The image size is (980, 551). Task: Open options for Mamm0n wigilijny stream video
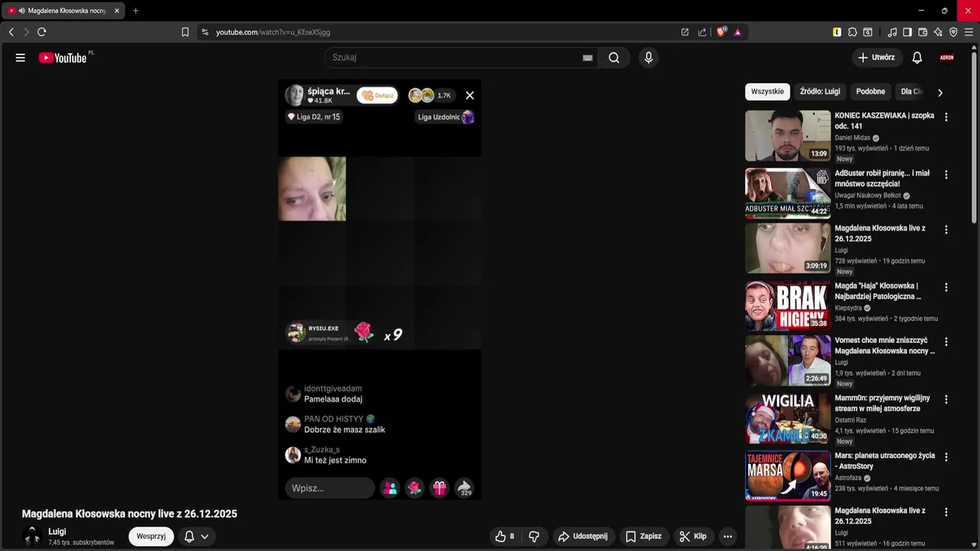point(946,399)
